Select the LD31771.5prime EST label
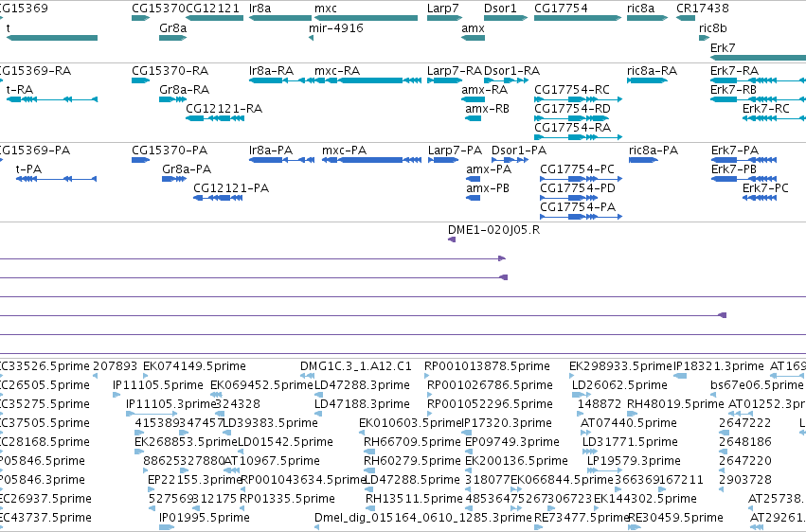The height and width of the screenshot is (532, 806). point(630,442)
